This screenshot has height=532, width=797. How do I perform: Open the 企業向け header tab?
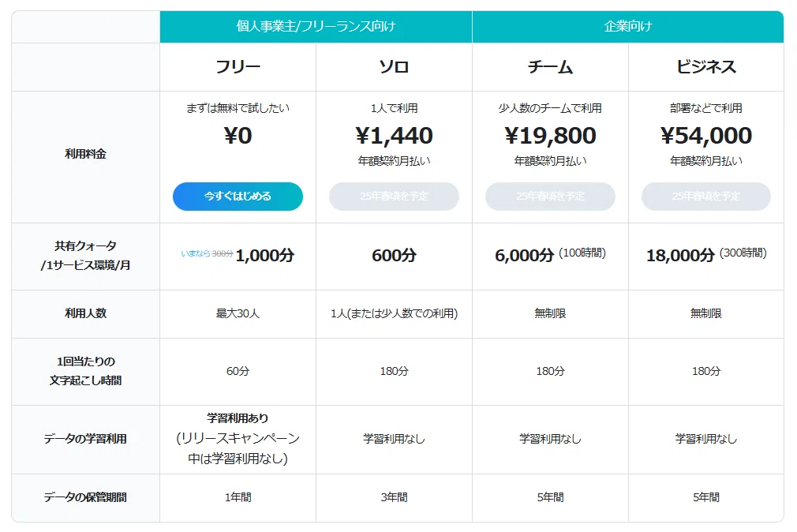point(628,27)
